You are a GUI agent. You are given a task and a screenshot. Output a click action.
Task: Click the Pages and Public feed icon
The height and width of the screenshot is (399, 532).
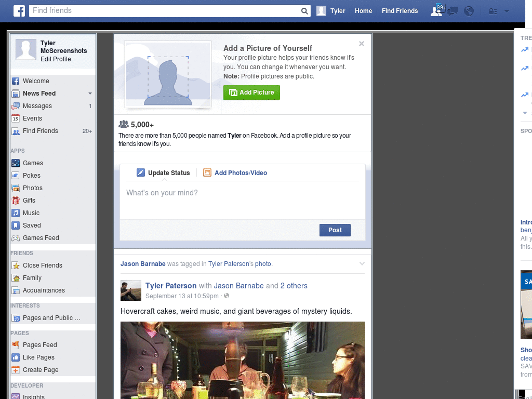click(16, 318)
